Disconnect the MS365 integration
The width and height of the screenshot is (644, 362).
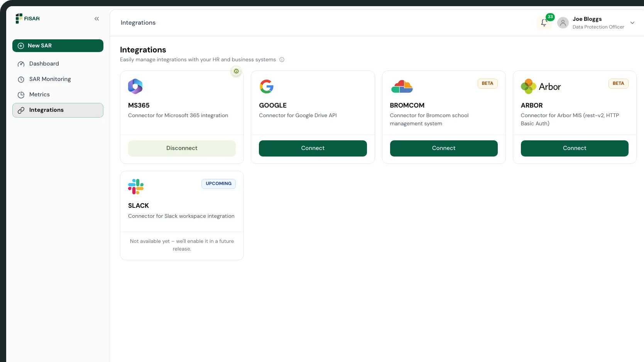[x=182, y=148]
